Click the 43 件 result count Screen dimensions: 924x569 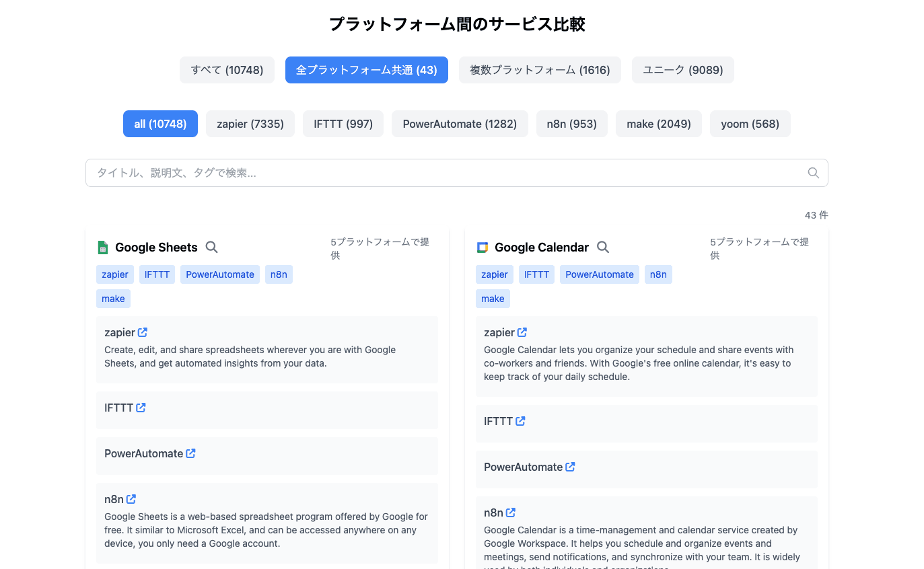pos(816,215)
